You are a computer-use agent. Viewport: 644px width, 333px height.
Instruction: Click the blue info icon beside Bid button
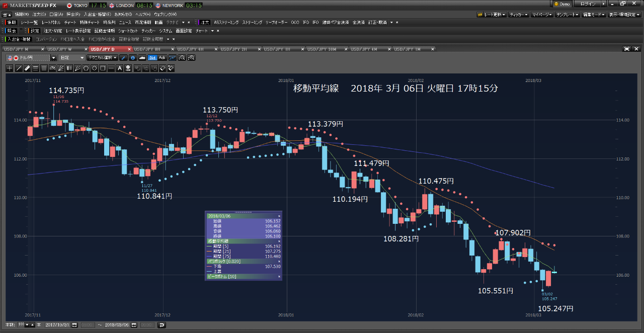(x=133, y=58)
